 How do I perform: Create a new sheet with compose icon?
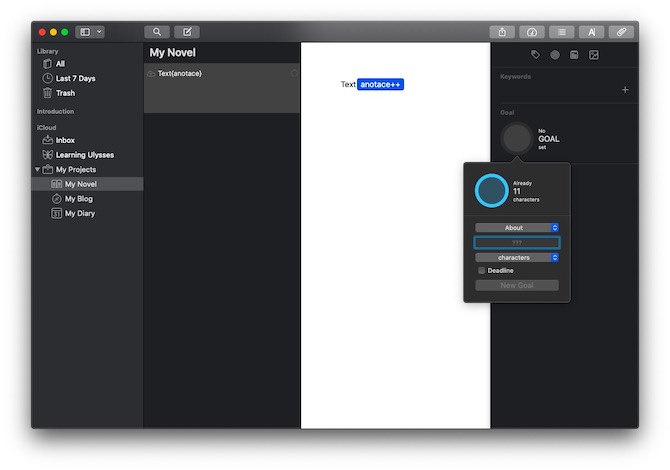point(187,32)
